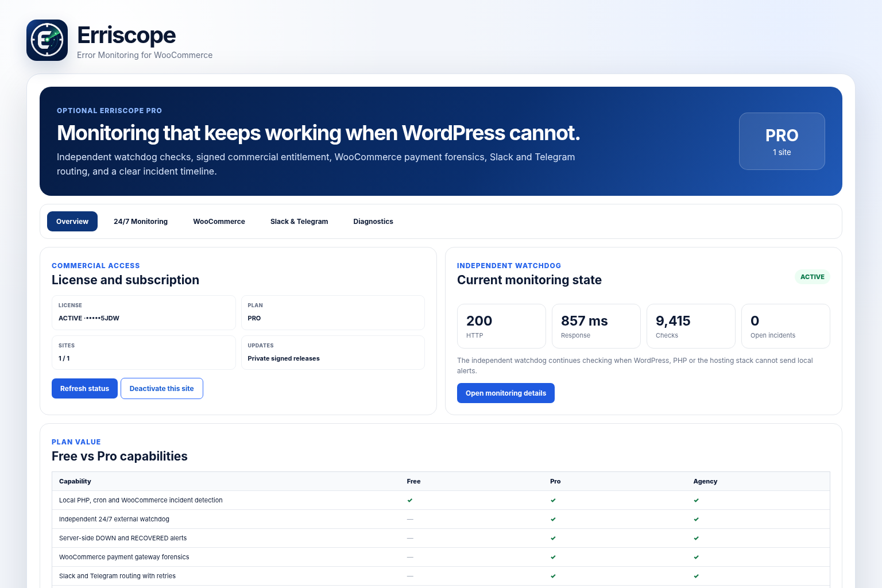Click the 'OPTIONAL ERRISCOPE PRO' label

point(109,111)
